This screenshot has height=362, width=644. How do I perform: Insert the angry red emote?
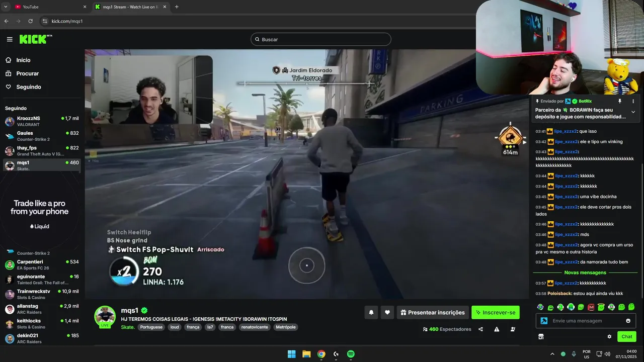click(x=591, y=307)
